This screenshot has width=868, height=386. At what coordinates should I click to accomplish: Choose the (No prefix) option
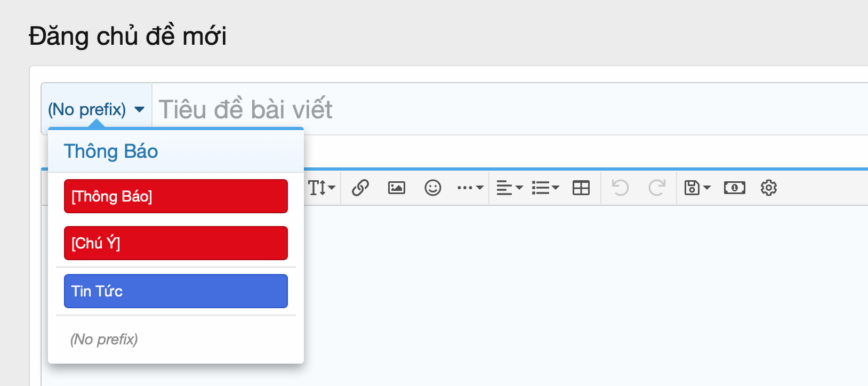point(105,339)
